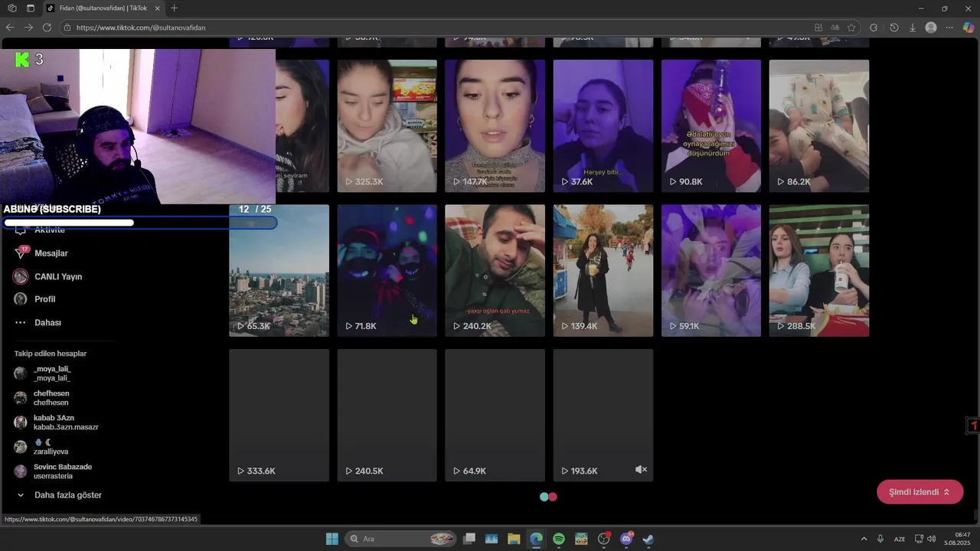Open video with 240.2K views
This screenshot has height=551, width=980.
[495, 271]
